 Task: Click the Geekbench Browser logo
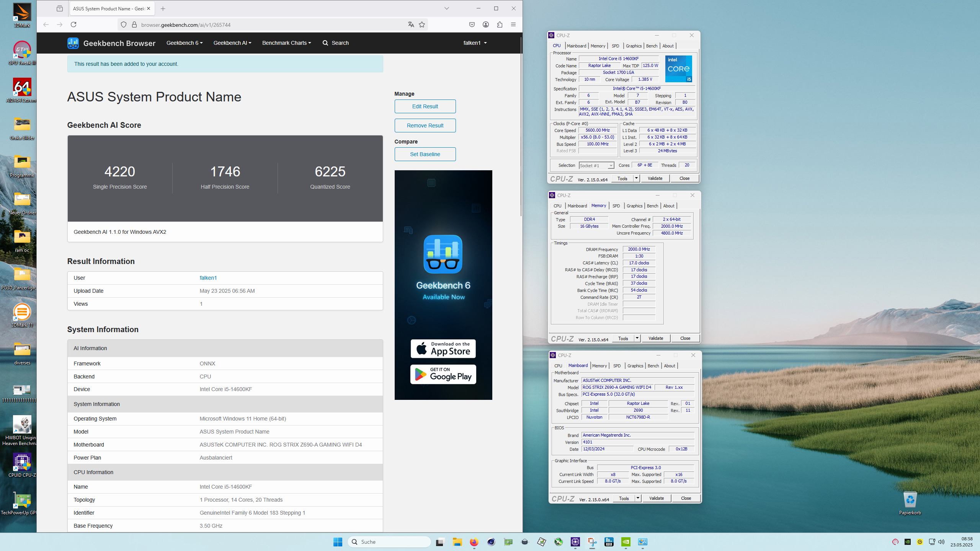tap(111, 43)
